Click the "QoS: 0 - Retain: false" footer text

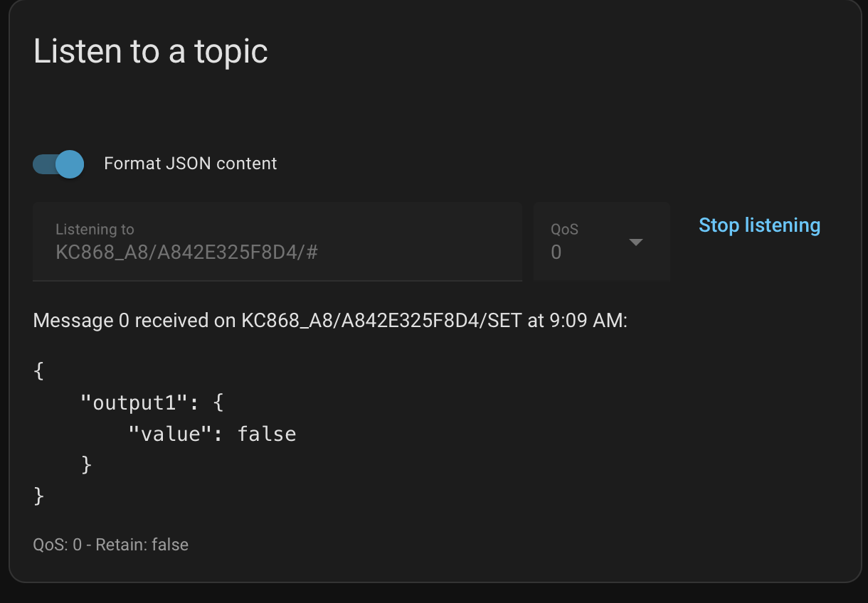(111, 545)
